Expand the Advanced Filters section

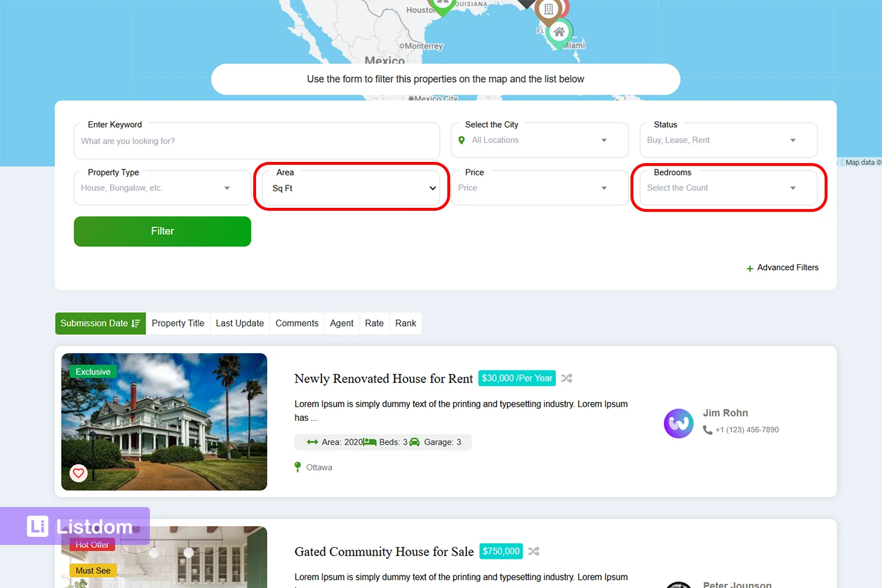[x=782, y=268]
